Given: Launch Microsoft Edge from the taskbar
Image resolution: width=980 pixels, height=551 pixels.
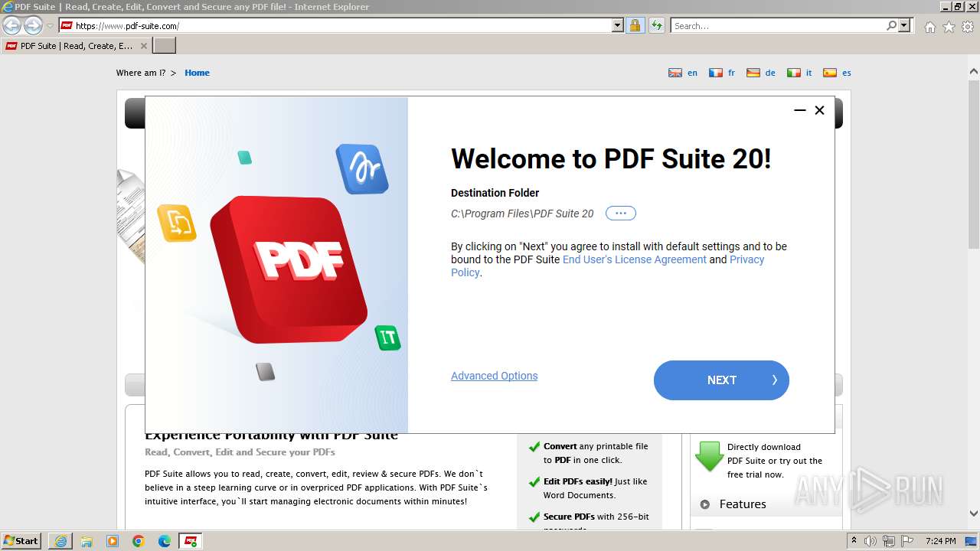Looking at the screenshot, I should pos(165,541).
